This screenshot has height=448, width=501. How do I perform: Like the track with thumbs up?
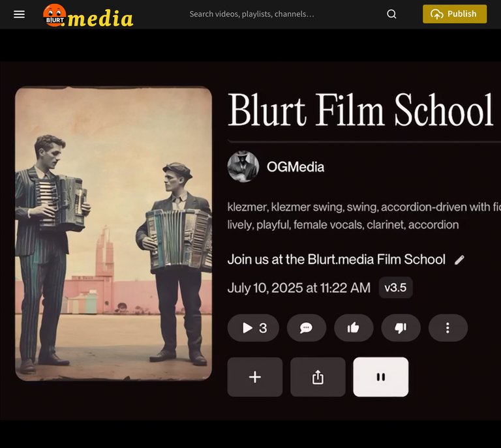click(354, 328)
